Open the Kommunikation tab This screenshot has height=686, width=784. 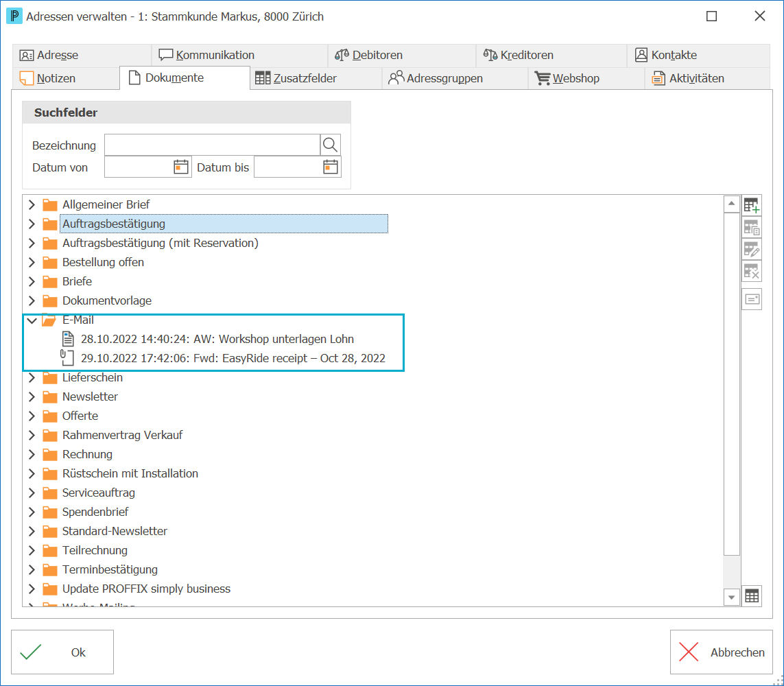tap(240, 55)
